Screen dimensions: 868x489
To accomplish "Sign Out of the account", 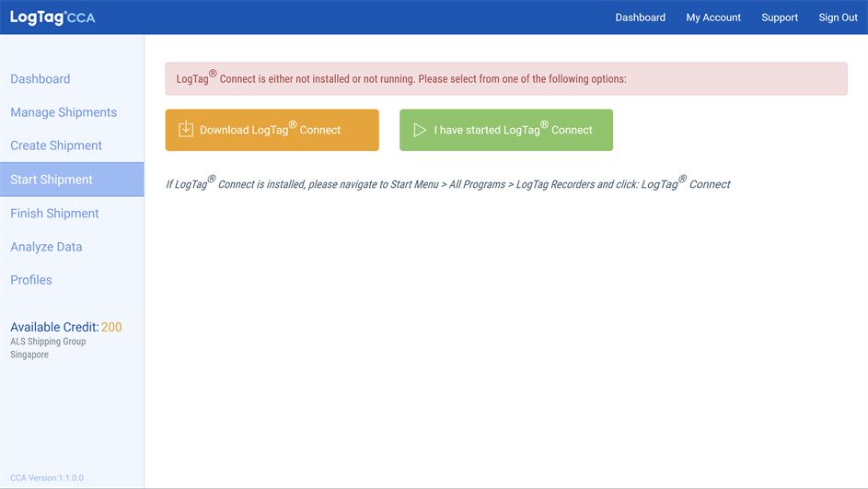I will [x=839, y=17].
